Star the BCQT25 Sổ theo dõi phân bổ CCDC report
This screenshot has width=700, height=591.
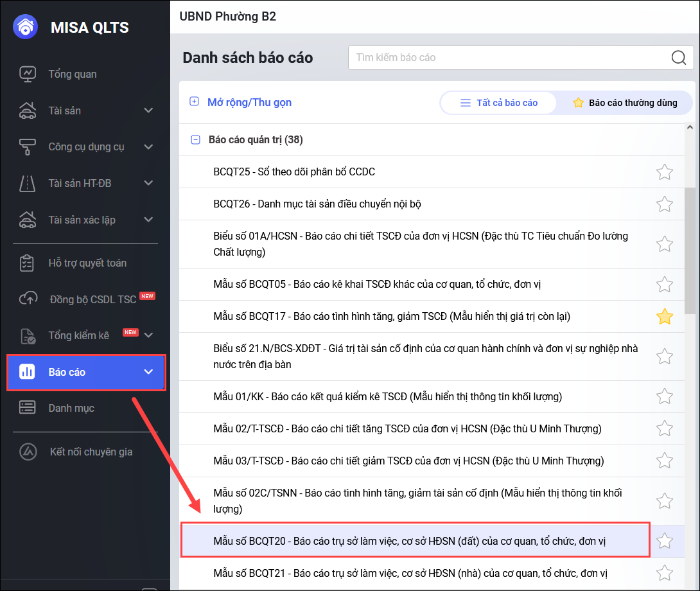664,172
